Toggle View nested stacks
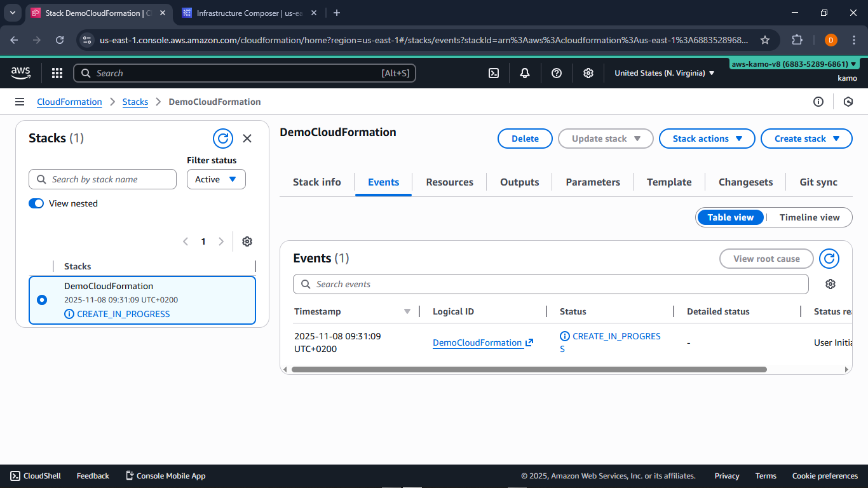868x488 pixels. point(36,203)
